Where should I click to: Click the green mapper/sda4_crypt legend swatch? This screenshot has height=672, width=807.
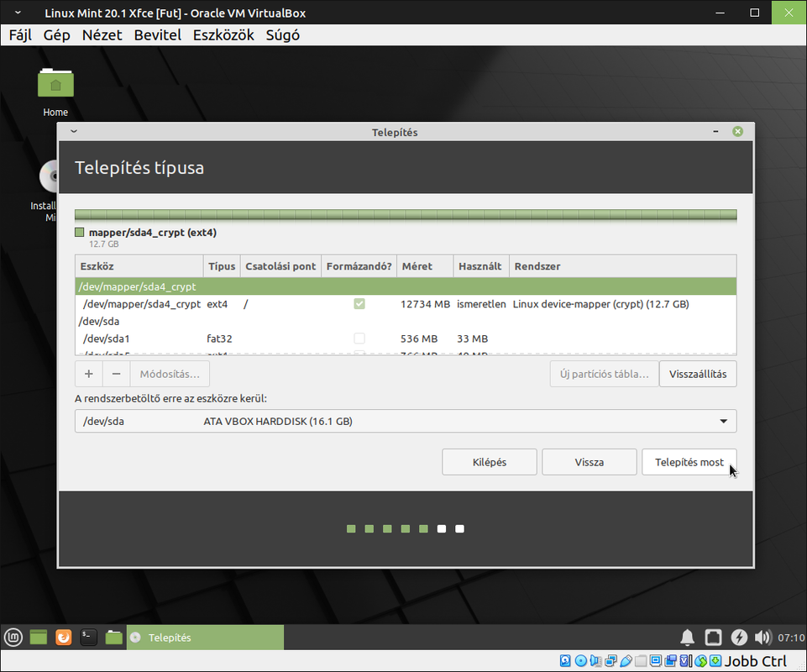(x=79, y=232)
